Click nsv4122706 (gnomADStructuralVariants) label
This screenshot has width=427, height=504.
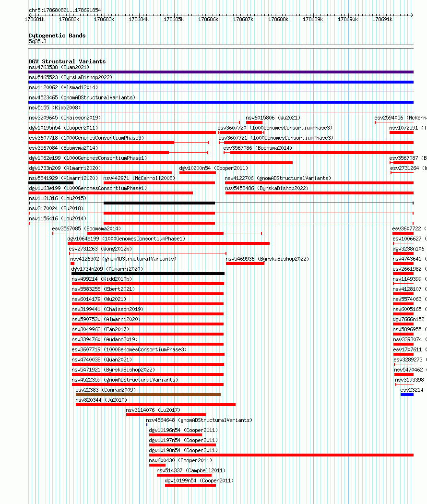(278, 178)
